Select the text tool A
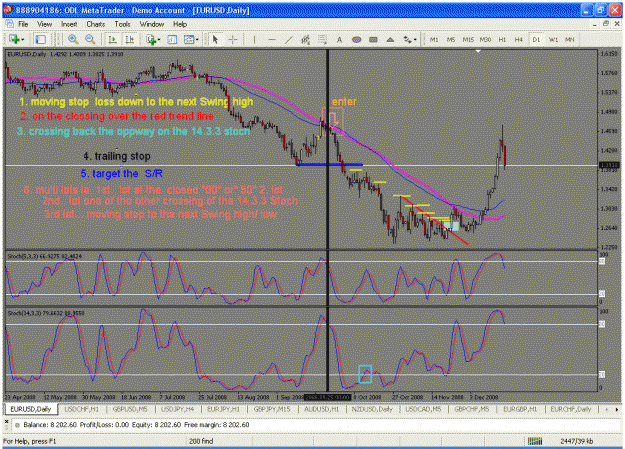The height and width of the screenshot is (449, 625). (339, 39)
